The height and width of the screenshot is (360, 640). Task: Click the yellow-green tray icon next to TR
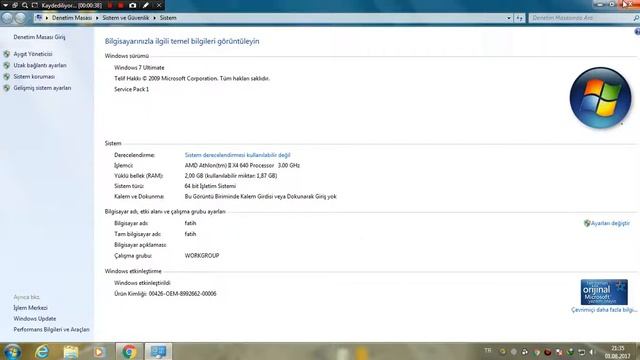click(x=502, y=351)
